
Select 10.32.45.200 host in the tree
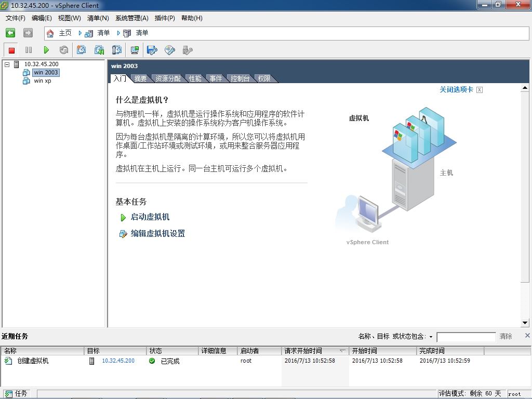(42, 64)
